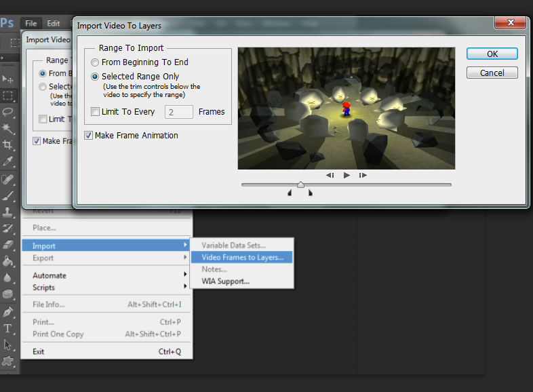Image resolution: width=533 pixels, height=392 pixels.
Task: Click the left trim marker
Action: click(290, 193)
